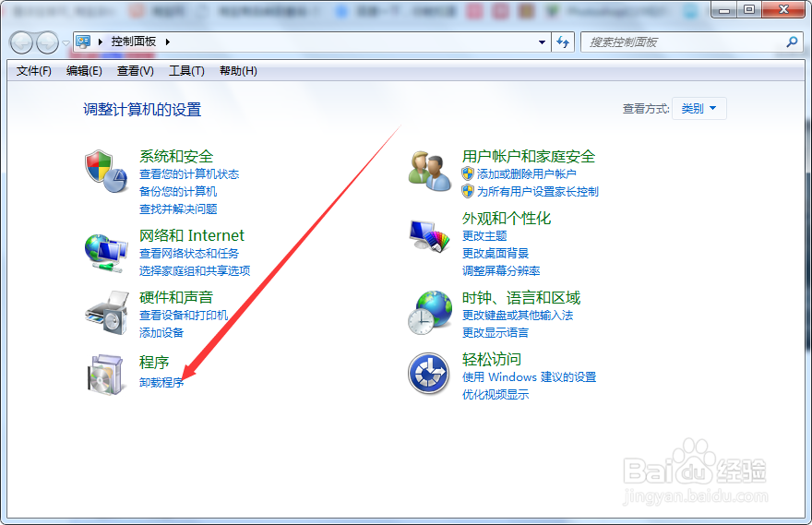
Task: Click shield icon beside 添加或删除用户帐户
Action: (468, 174)
